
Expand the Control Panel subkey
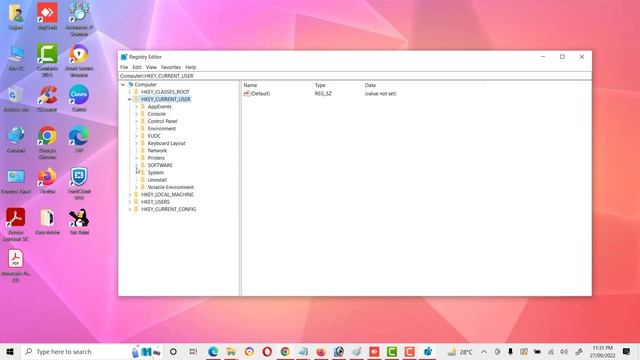click(136, 121)
